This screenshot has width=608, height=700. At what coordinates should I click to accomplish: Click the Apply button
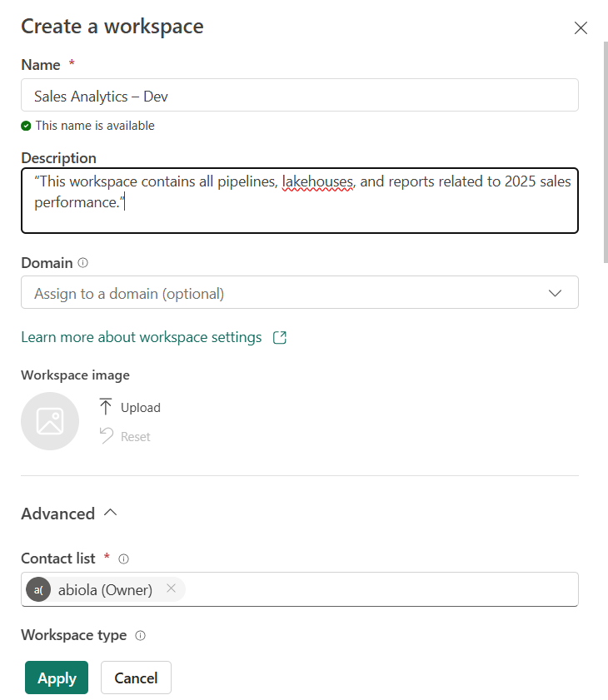pos(57,678)
